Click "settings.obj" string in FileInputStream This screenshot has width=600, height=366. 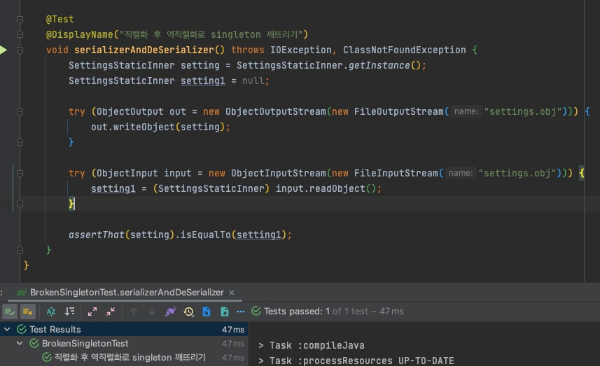coord(517,173)
